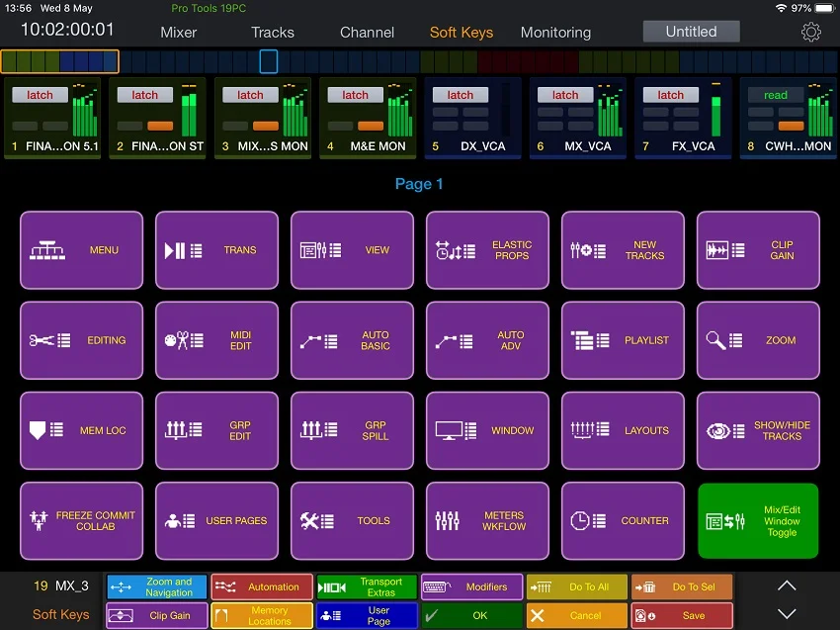The image size is (840, 630).
Task: Open the GRP SPILL soft keys
Action: coord(352,430)
